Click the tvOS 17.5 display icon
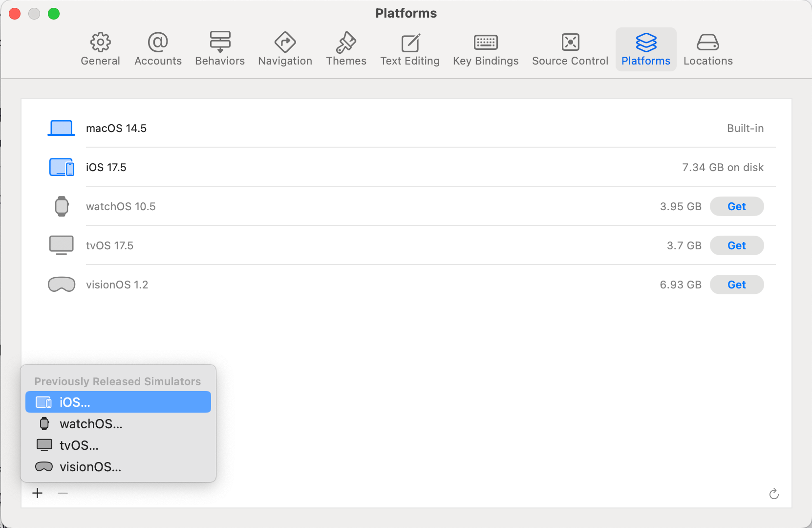The width and height of the screenshot is (812, 528). click(62, 245)
